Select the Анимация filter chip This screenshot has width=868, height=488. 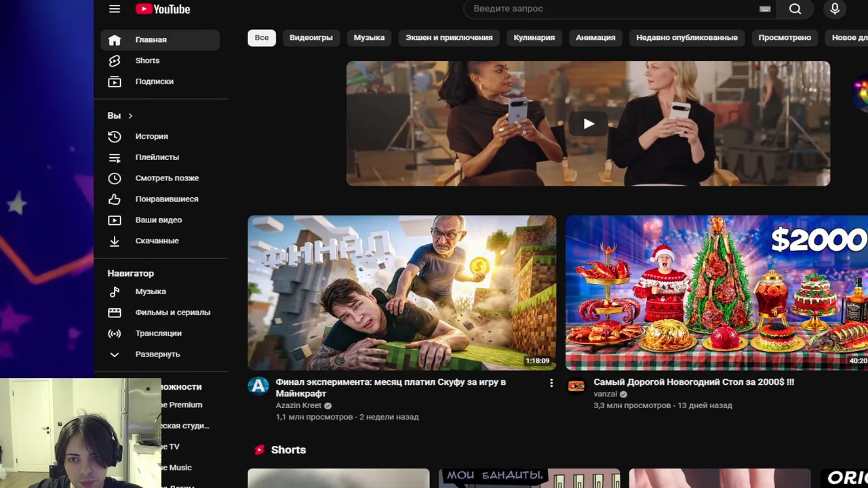point(595,38)
